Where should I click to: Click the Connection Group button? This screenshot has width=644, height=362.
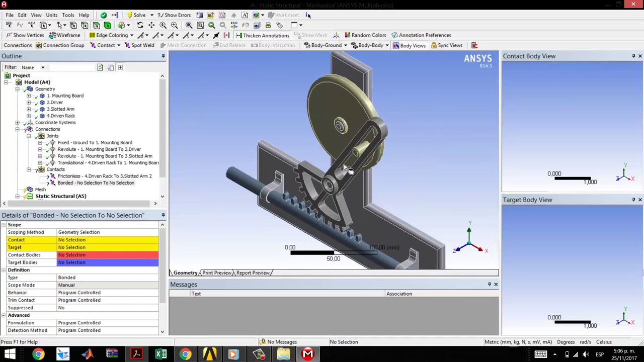coord(59,45)
